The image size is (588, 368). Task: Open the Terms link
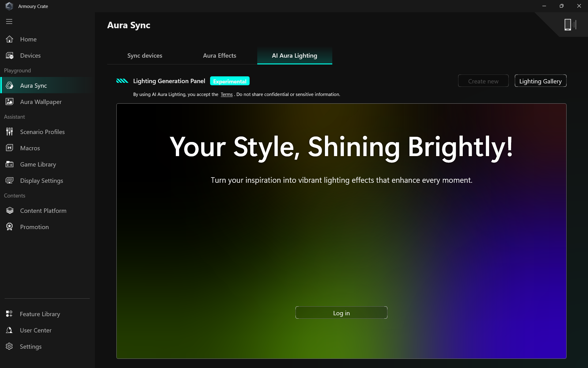click(x=227, y=94)
